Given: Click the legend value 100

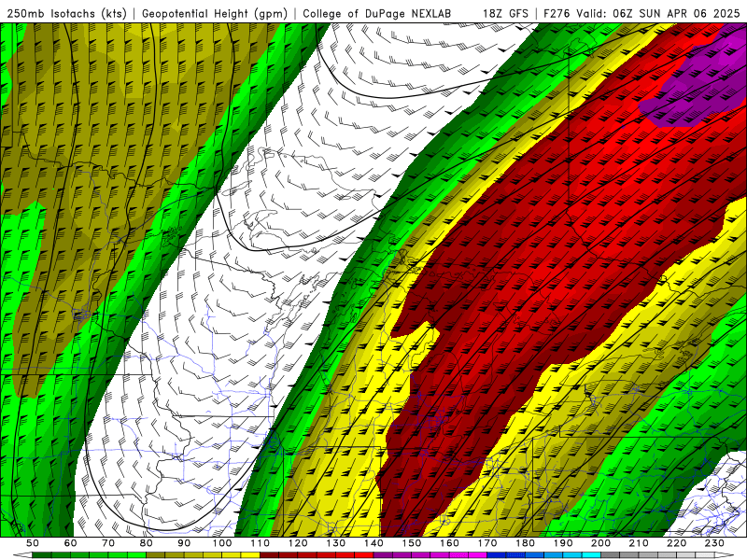Looking at the screenshot, I should (x=222, y=543).
